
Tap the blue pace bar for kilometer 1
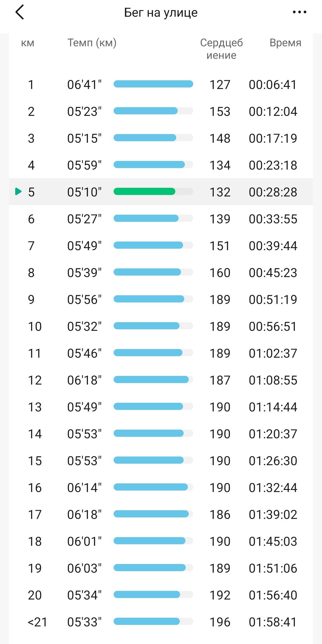coord(153,84)
